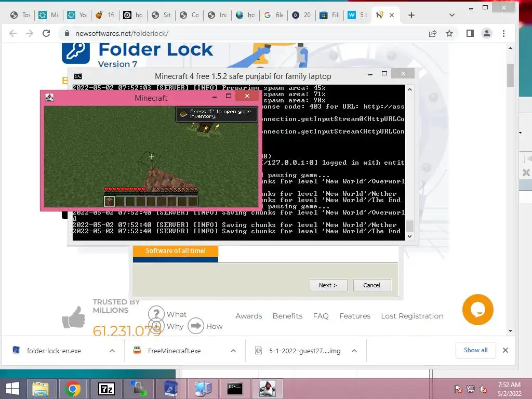Image resolution: width=532 pixels, height=399 pixels.
Task: Open the Lost Registration link
Action: (x=412, y=316)
